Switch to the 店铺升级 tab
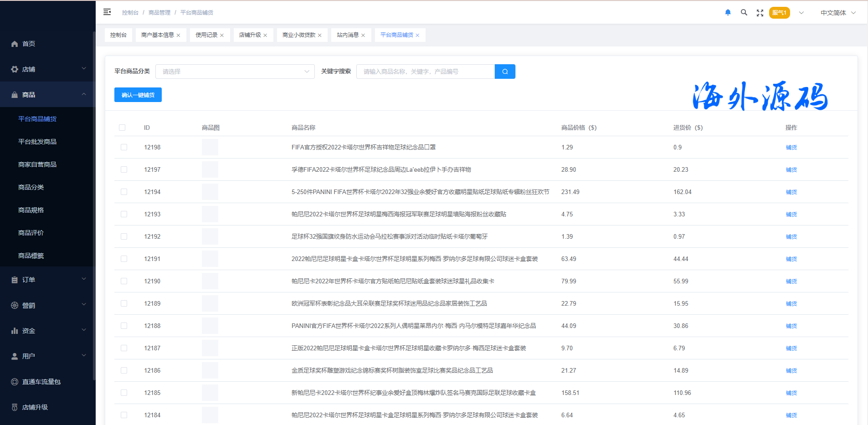The width and height of the screenshot is (868, 425). tap(250, 35)
